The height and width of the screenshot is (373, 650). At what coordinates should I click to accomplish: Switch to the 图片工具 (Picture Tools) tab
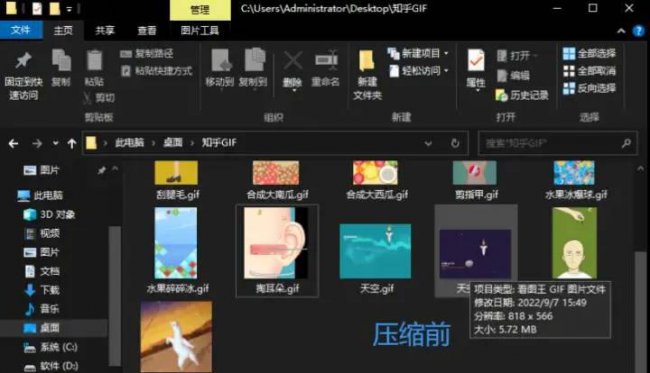pyautogui.click(x=199, y=30)
